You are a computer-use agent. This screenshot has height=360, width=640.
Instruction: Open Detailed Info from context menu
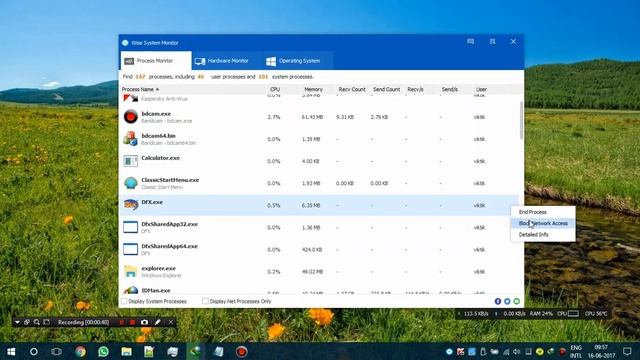533,235
